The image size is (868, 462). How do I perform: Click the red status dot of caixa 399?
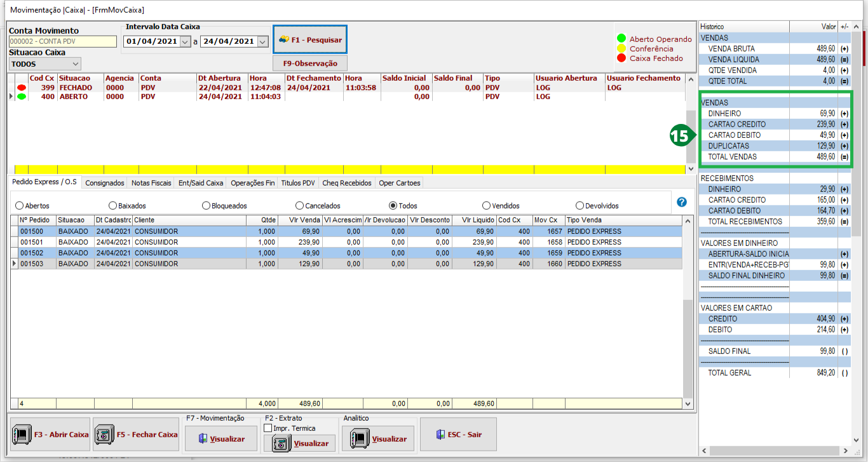pos(22,88)
